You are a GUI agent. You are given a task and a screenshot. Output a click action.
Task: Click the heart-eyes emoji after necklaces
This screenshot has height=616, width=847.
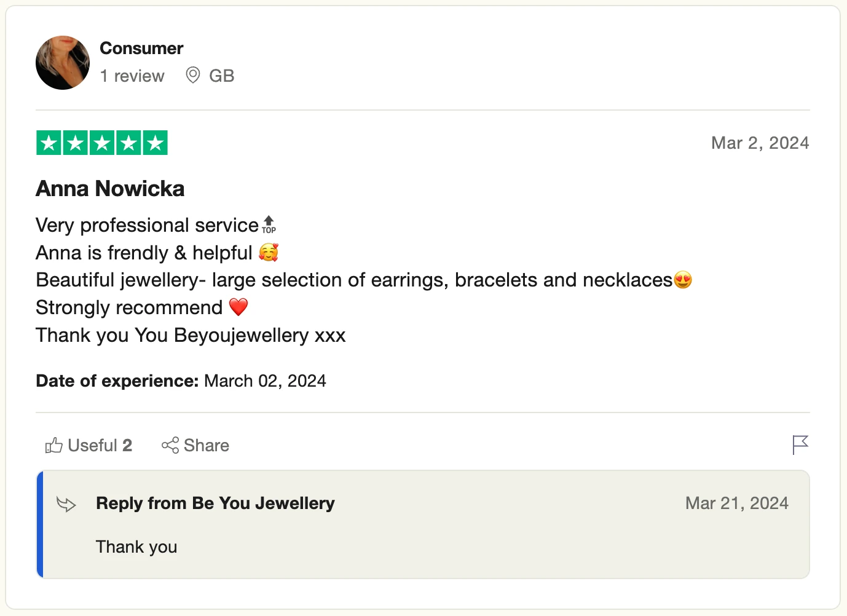click(x=683, y=280)
